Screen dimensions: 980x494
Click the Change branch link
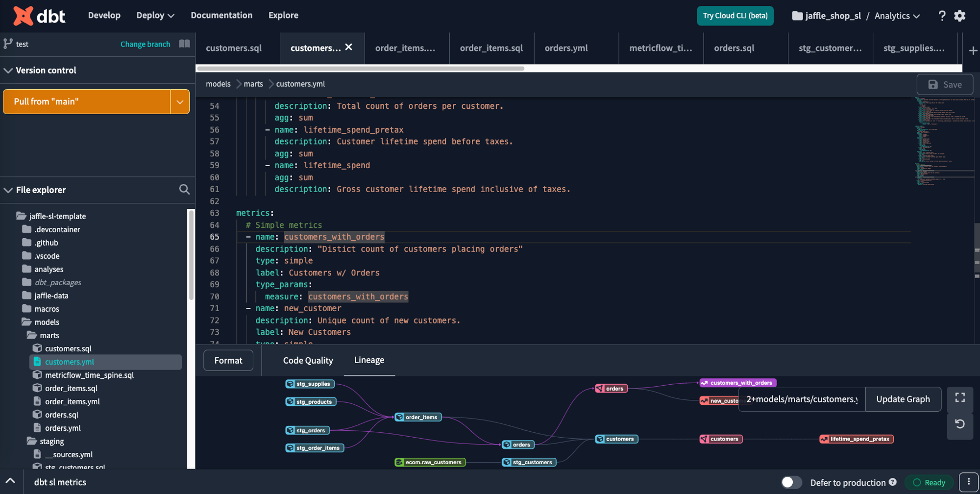(145, 44)
